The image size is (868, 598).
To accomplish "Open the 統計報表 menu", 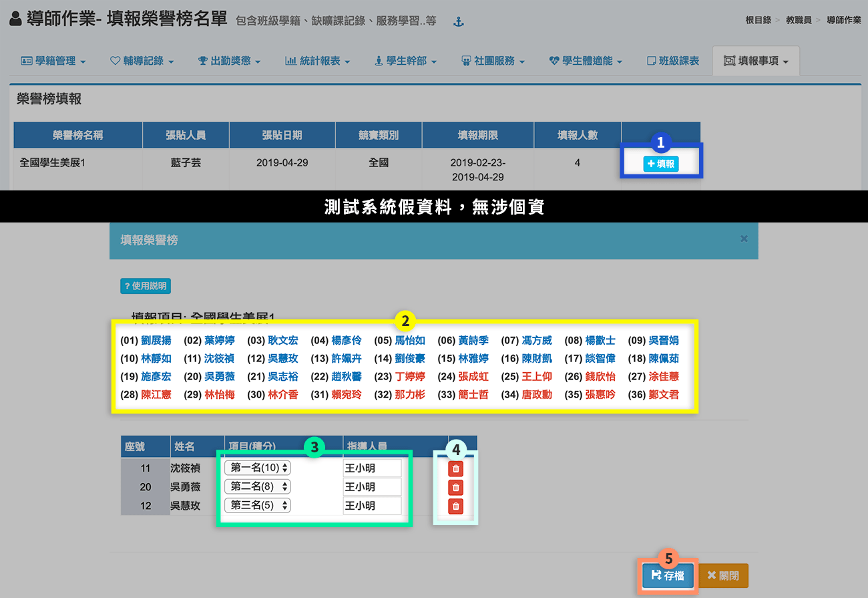I will coord(317,61).
